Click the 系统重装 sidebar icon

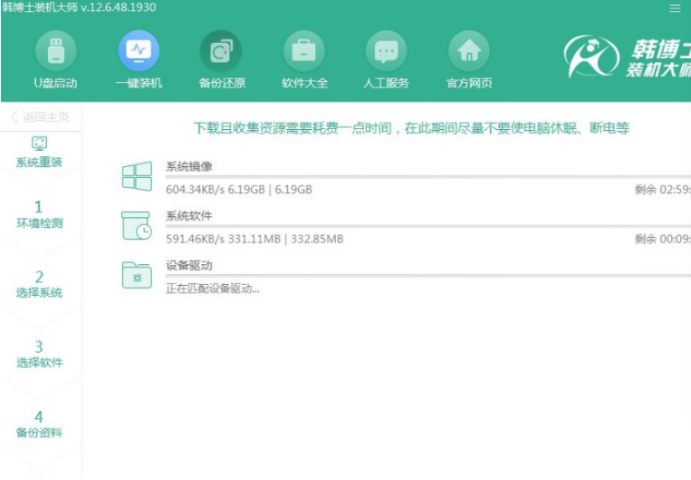click(40, 144)
